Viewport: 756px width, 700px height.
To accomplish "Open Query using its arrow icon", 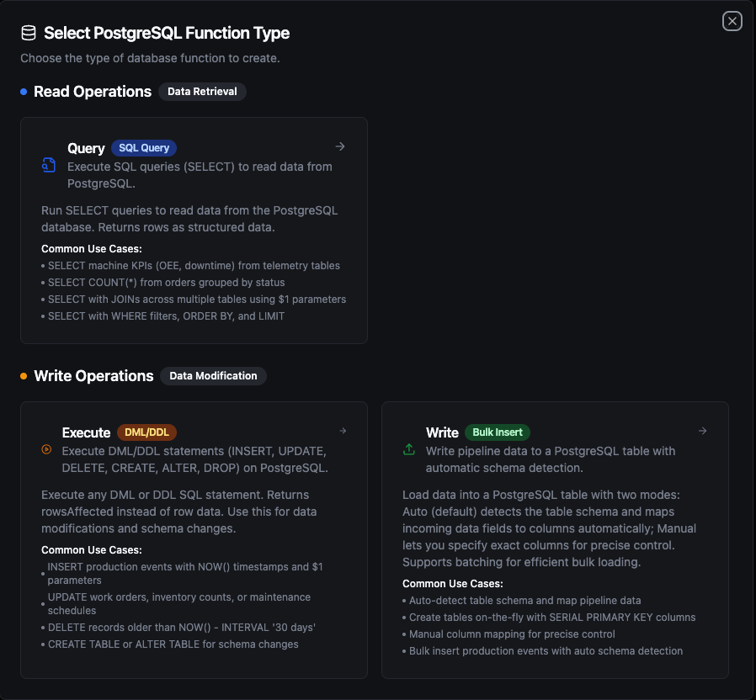I will [340, 146].
